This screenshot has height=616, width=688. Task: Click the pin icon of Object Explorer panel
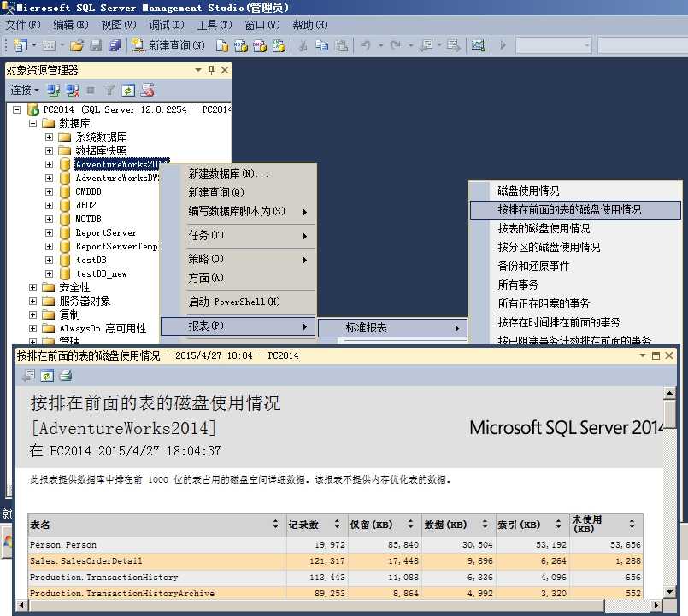212,70
